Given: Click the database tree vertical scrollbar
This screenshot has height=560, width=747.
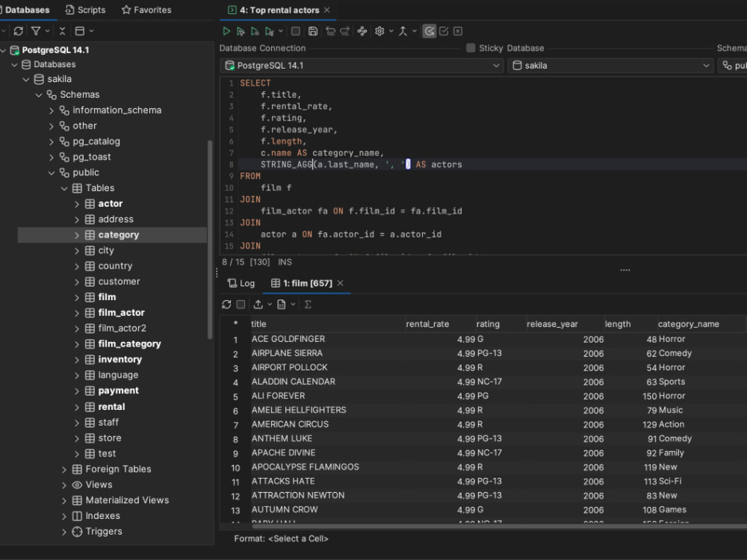Looking at the screenshot, I should tap(210, 240).
